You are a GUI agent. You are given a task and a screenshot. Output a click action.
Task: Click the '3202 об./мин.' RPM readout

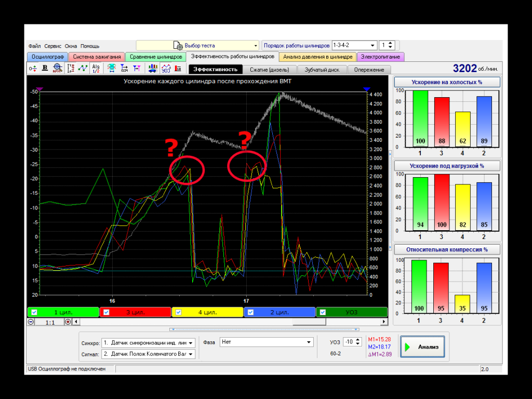[475, 69]
